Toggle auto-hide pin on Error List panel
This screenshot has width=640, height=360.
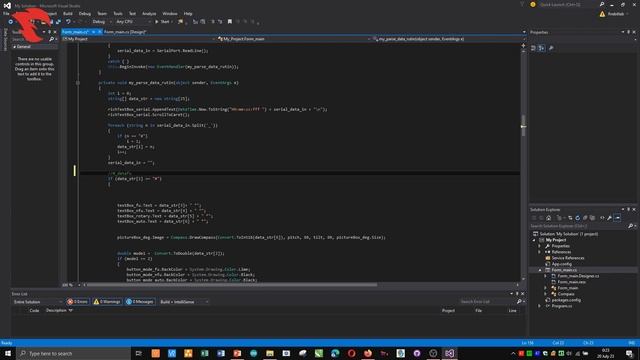517,293
